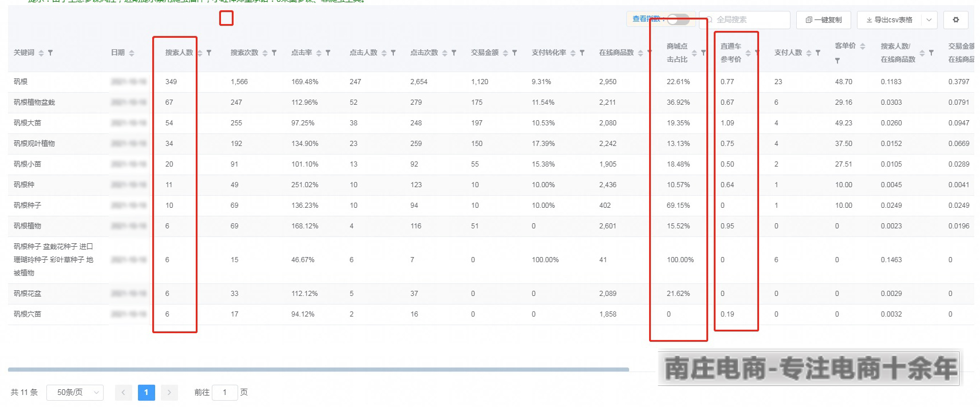Viewport: 980px width, 407px height.
Task: Sort by 支付人数 column
Action: (x=809, y=53)
